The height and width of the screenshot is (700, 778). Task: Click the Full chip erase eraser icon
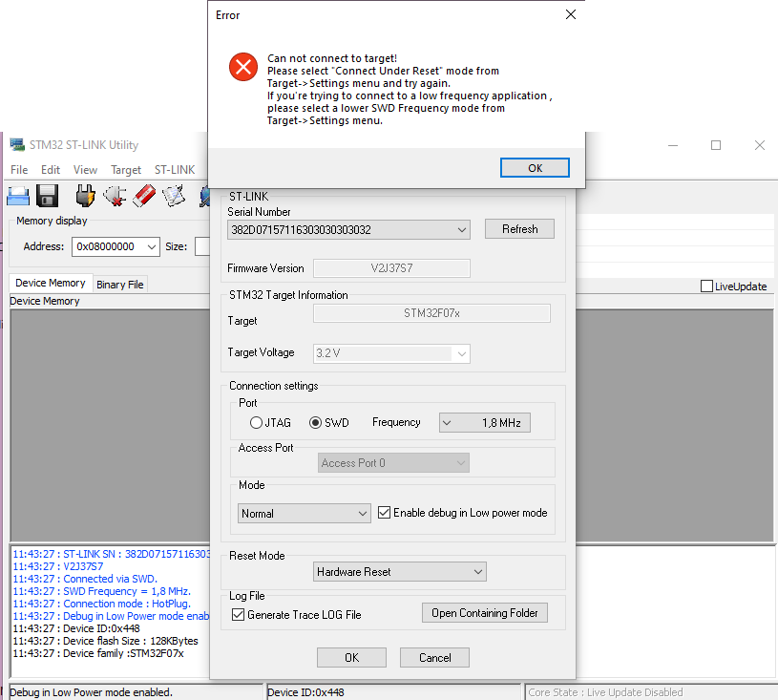click(x=144, y=196)
